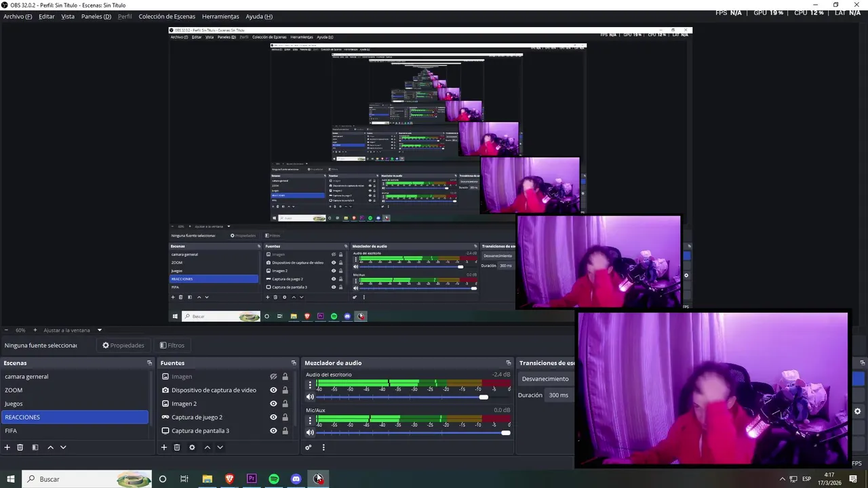Add a new source in Fuentes
The image size is (868, 488).
click(163, 447)
